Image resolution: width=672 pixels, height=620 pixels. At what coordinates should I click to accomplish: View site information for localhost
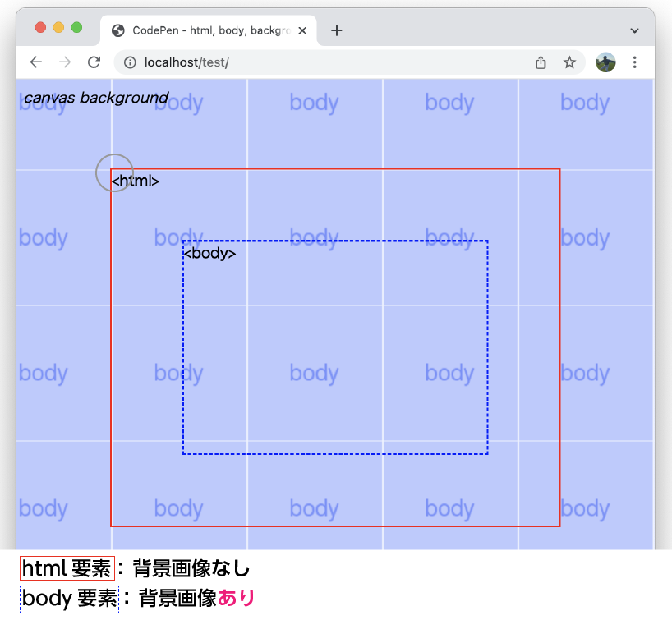[130, 62]
